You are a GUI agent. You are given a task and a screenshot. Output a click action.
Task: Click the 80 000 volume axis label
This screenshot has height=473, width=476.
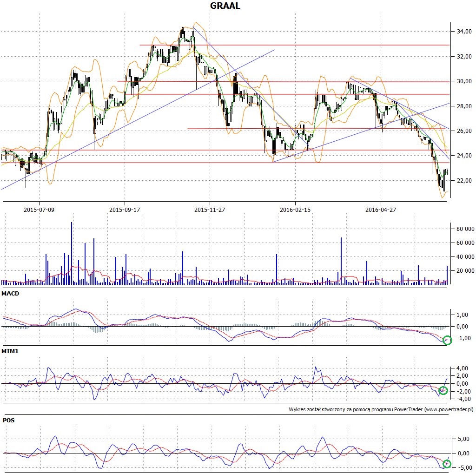click(465, 229)
